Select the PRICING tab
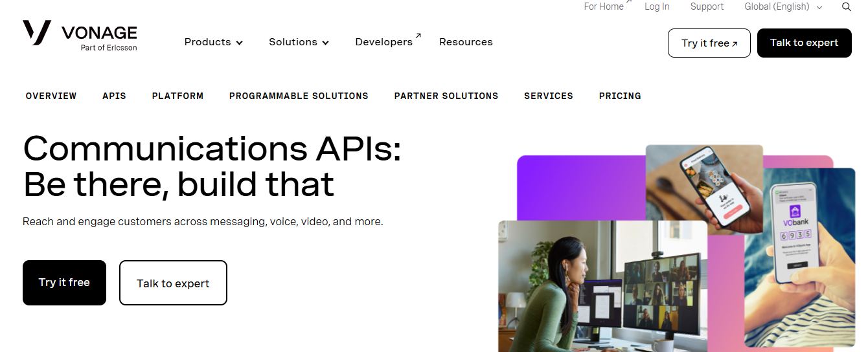Viewport: 868px width, 352px height. 620,96
